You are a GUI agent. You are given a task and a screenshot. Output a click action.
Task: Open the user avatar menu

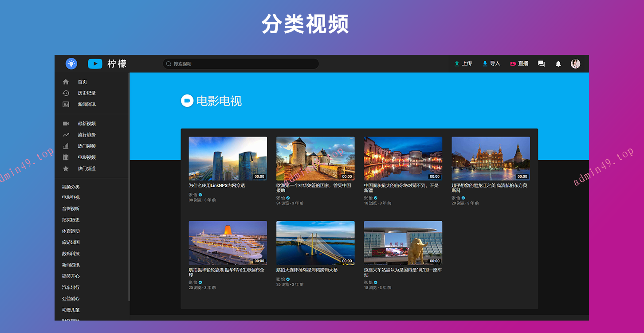575,64
